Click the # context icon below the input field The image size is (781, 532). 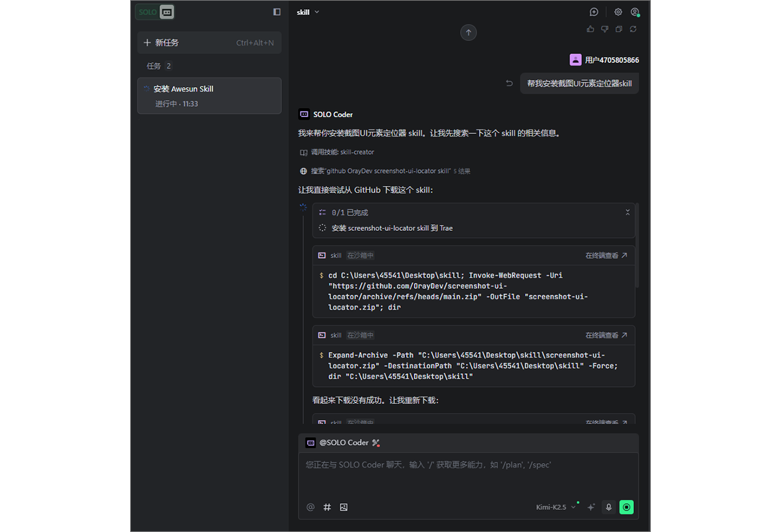pos(327,507)
